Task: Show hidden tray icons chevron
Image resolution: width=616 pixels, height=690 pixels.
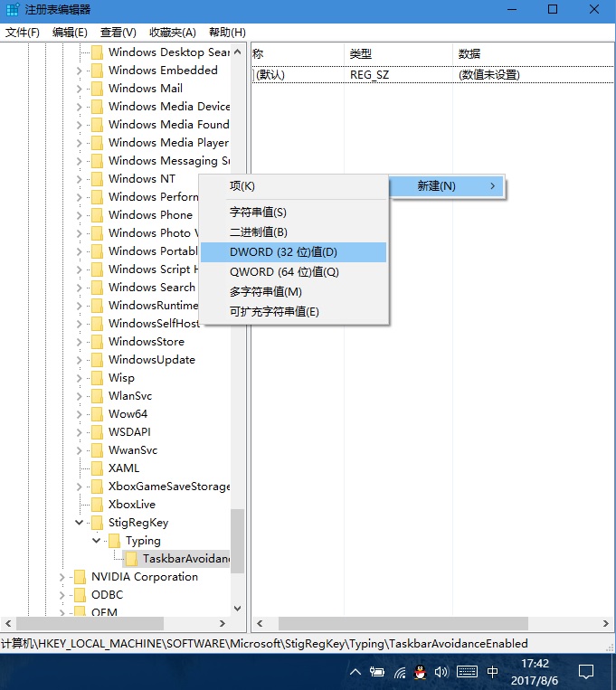Action: (x=355, y=672)
